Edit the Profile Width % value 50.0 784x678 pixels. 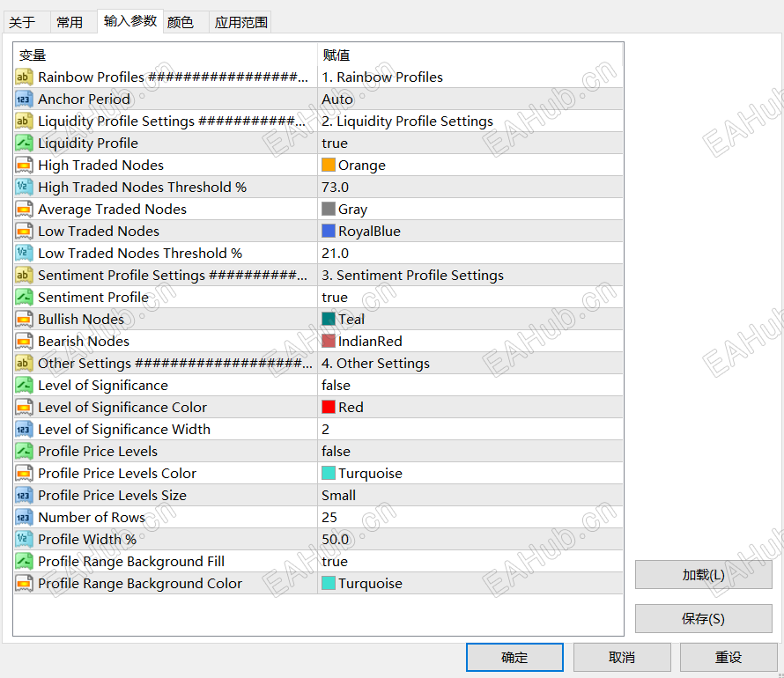tap(470, 539)
